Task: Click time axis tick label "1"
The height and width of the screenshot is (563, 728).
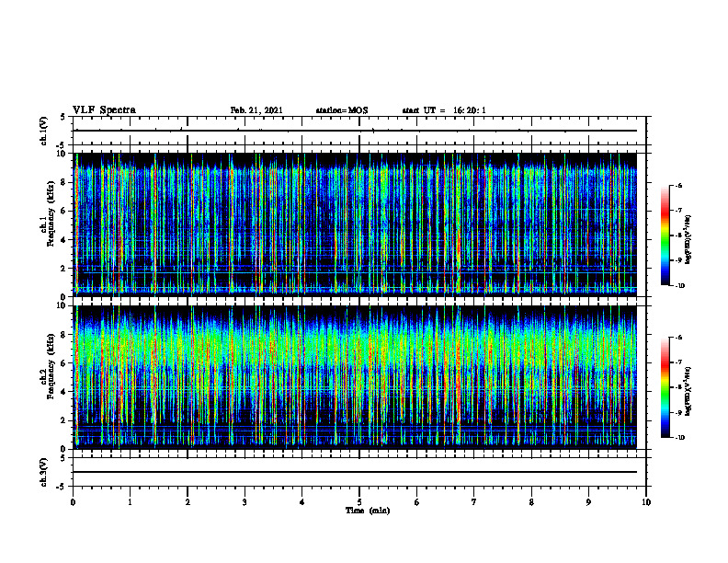Action: (130, 502)
